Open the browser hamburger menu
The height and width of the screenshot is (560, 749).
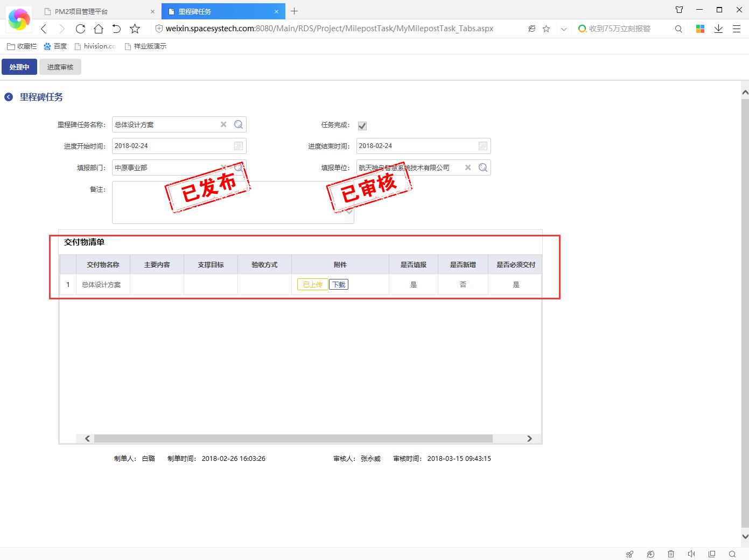click(x=737, y=29)
